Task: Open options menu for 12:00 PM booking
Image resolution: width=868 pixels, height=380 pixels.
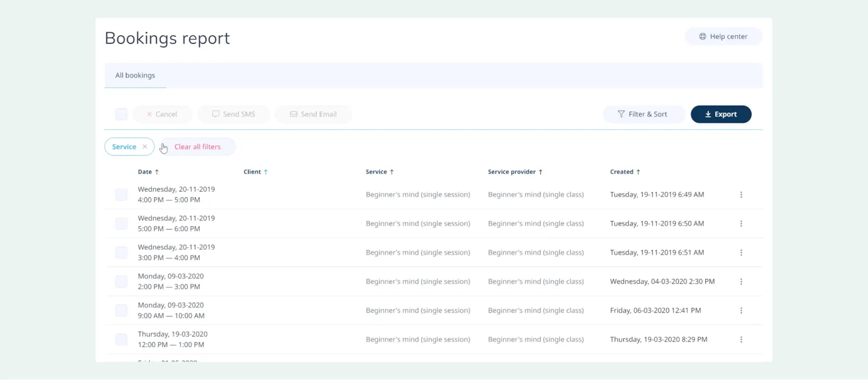Action: click(741, 340)
